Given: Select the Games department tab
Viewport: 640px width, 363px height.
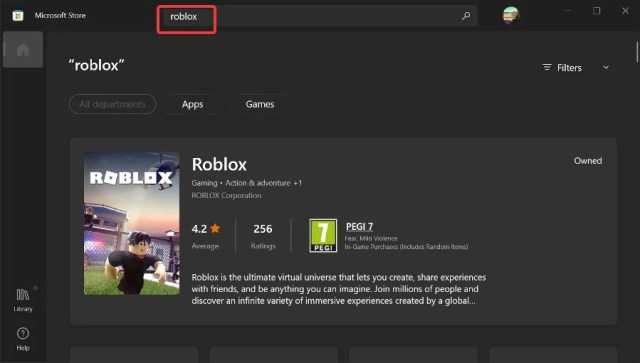Looking at the screenshot, I should click(x=260, y=104).
